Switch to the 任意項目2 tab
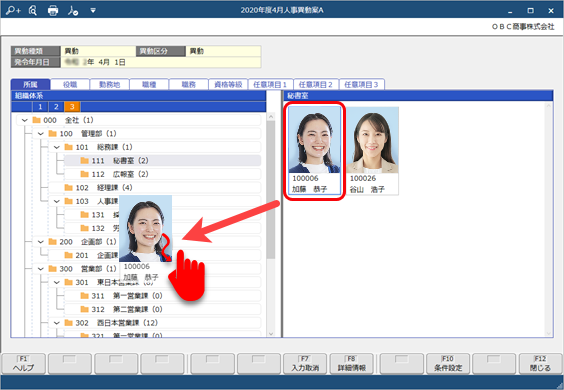The image size is (564, 390). click(x=316, y=85)
